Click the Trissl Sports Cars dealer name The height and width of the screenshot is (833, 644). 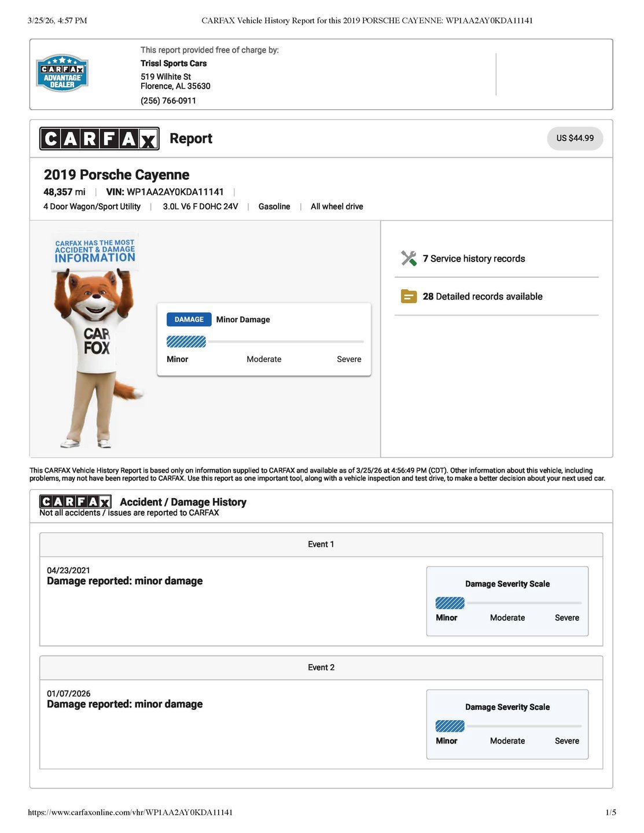pyautogui.click(x=174, y=64)
